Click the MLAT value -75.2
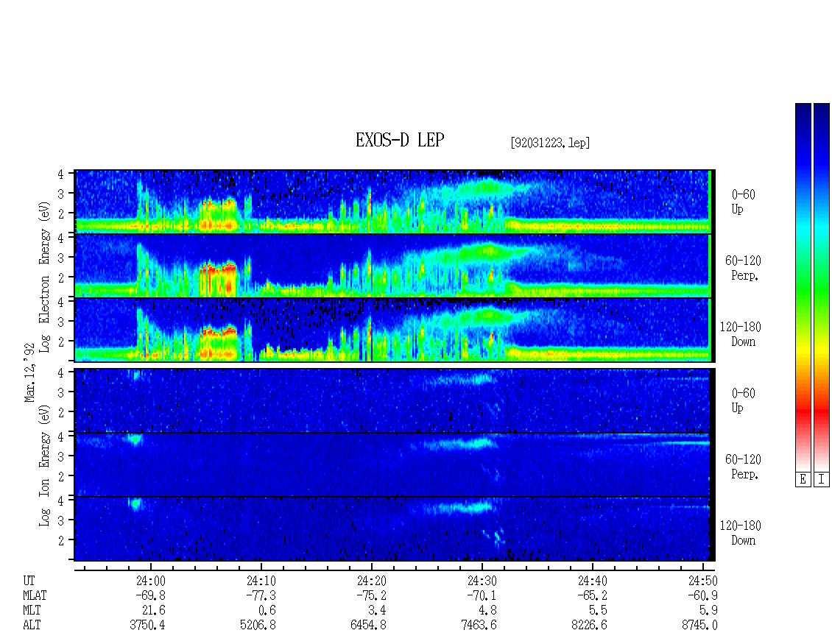 (x=371, y=595)
